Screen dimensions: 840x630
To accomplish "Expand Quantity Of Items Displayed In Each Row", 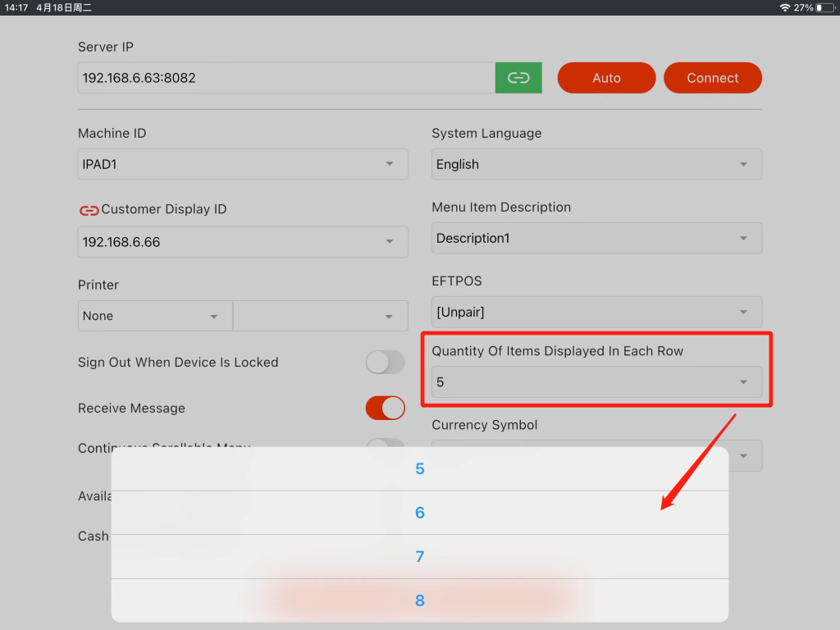I will (596, 382).
